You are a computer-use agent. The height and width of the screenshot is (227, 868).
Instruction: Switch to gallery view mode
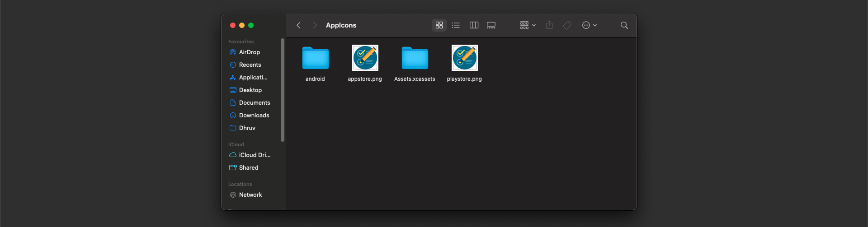[x=491, y=25]
